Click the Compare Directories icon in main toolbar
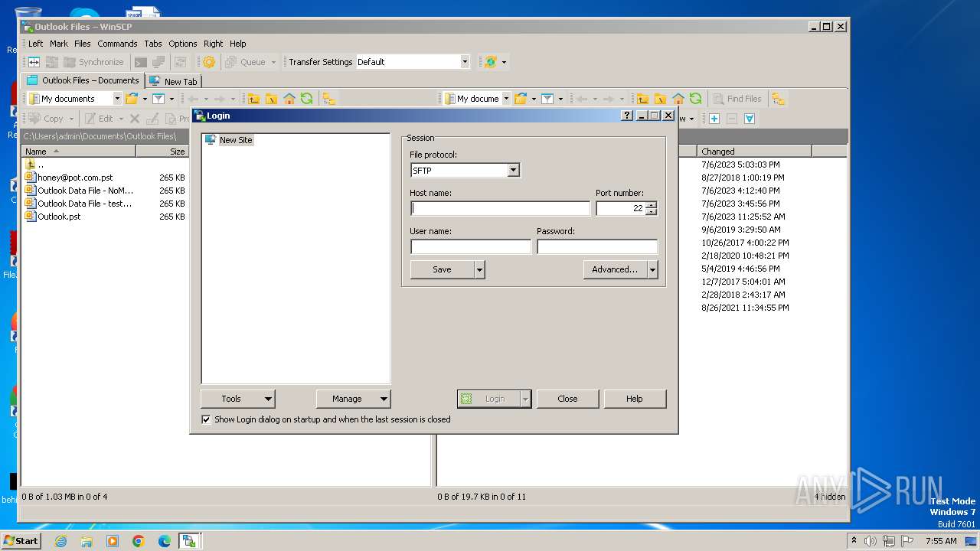 pyautogui.click(x=34, y=62)
